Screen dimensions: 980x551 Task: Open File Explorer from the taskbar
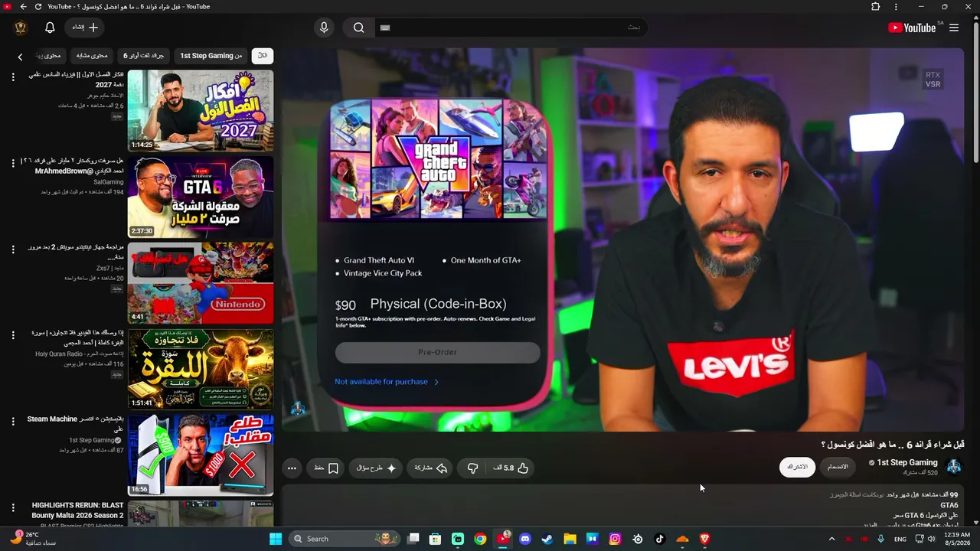click(570, 539)
